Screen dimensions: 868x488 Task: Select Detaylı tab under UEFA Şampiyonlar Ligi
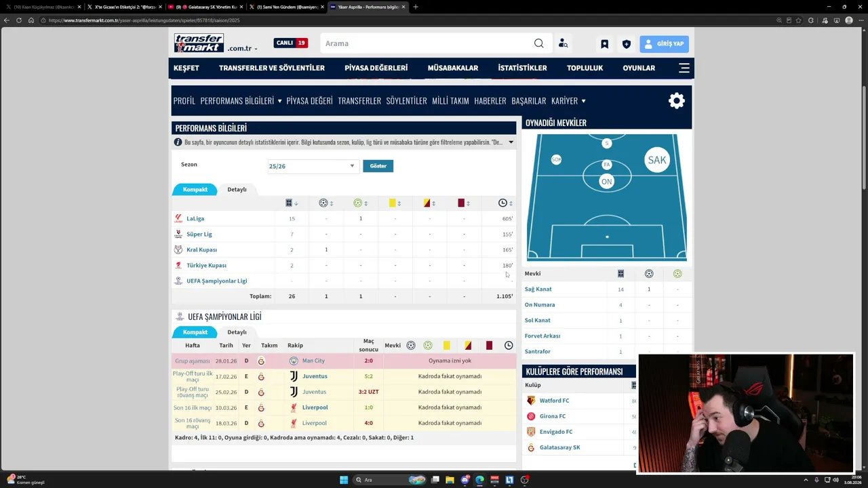[237, 332]
